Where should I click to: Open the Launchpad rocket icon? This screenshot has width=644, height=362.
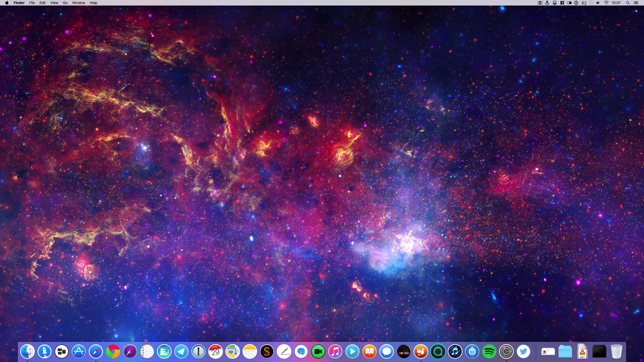(x=45, y=352)
